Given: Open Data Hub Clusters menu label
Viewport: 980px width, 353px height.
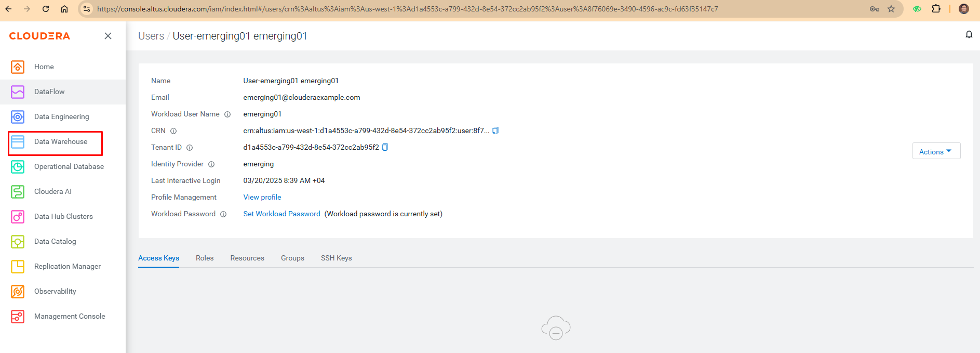Looking at the screenshot, I should [x=63, y=216].
